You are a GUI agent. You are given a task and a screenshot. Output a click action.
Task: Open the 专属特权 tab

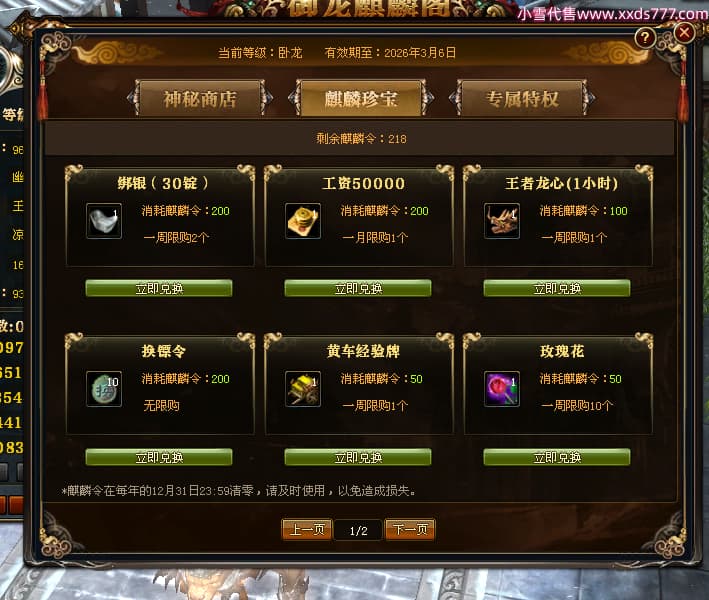(x=522, y=99)
